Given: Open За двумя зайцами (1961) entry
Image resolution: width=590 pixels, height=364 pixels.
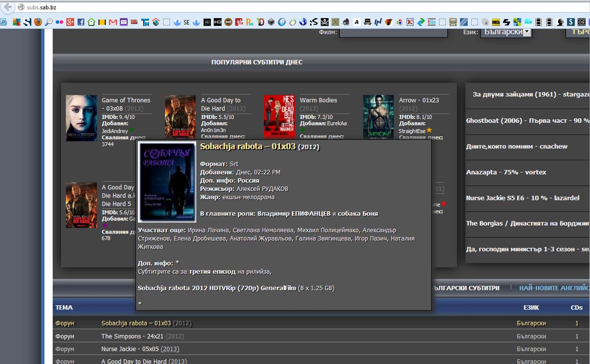Looking at the screenshot, I should pyautogui.click(x=531, y=94).
